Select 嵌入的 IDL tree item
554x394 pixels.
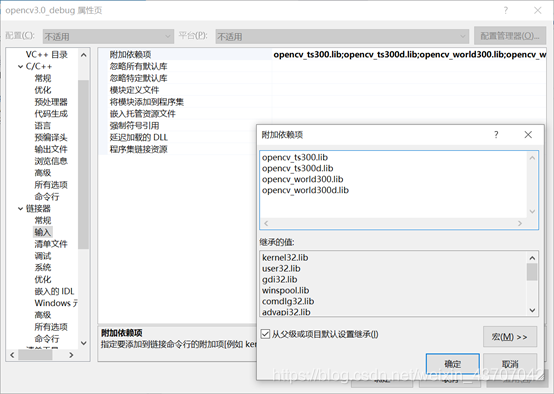pos(54,291)
